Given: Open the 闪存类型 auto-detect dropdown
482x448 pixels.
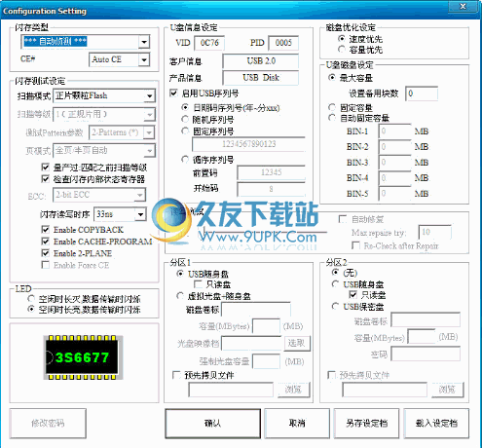Looking at the screenshot, I should pos(144,42).
